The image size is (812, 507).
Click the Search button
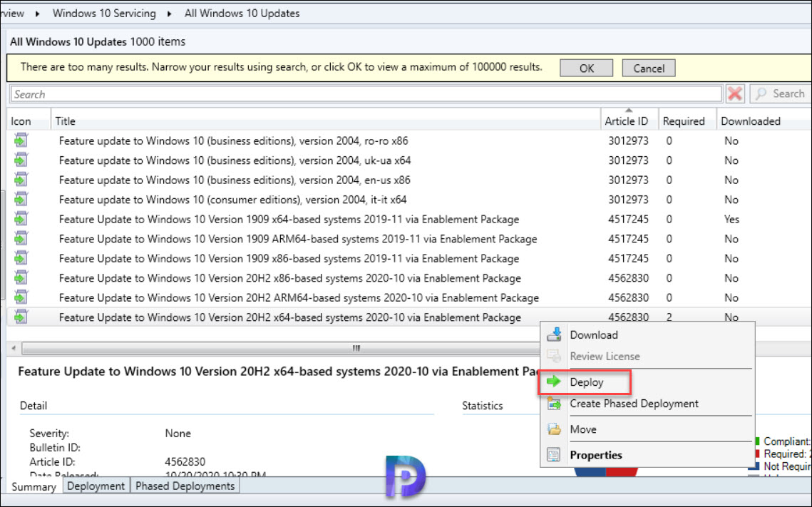click(781, 93)
